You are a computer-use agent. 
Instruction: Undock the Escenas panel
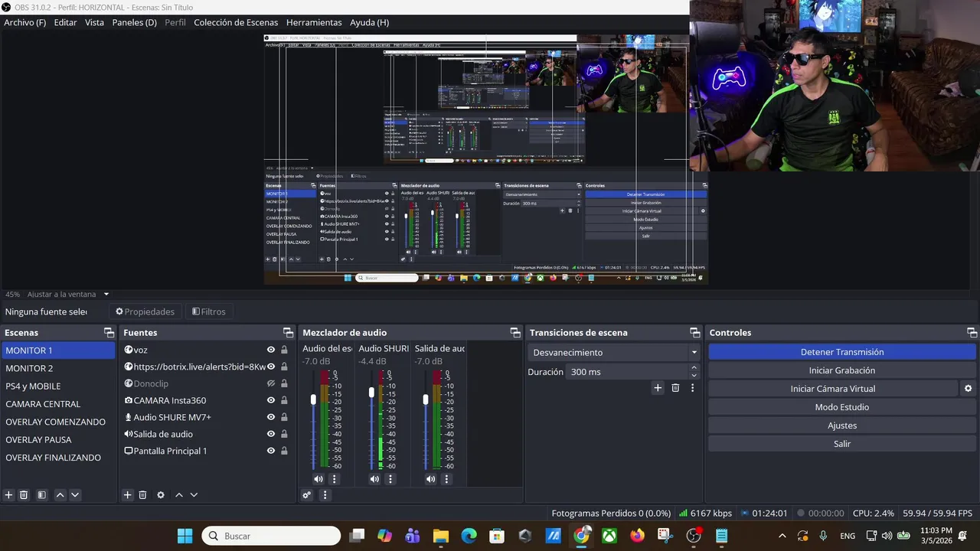coord(109,332)
